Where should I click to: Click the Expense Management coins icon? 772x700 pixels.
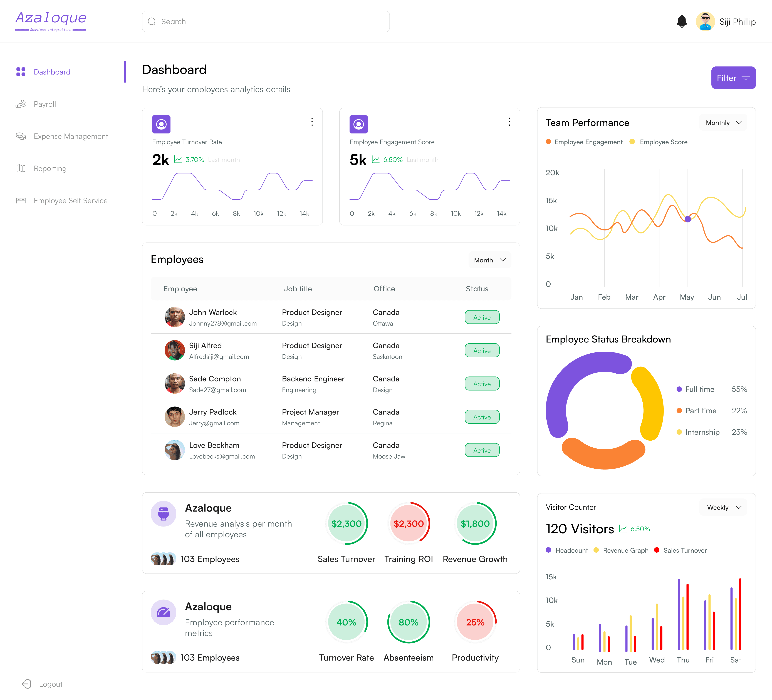[x=21, y=136]
